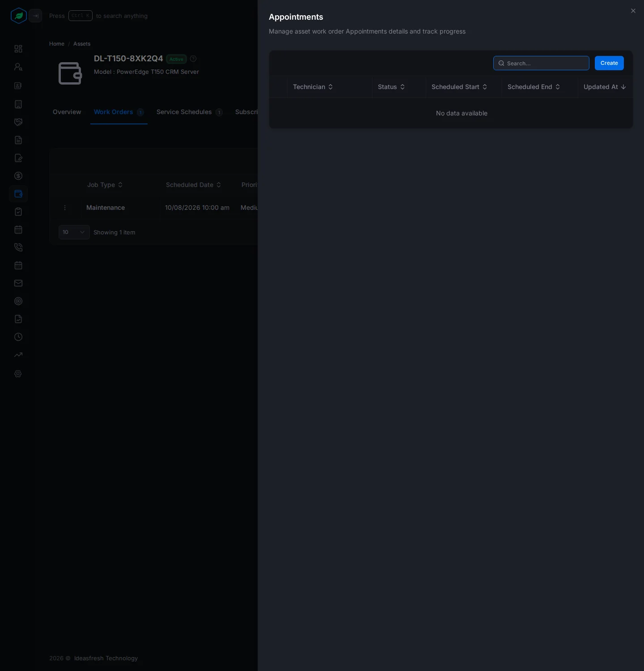The width and height of the screenshot is (644, 671).
Task: Open the dollar coin sidebar icon
Action: click(x=18, y=176)
